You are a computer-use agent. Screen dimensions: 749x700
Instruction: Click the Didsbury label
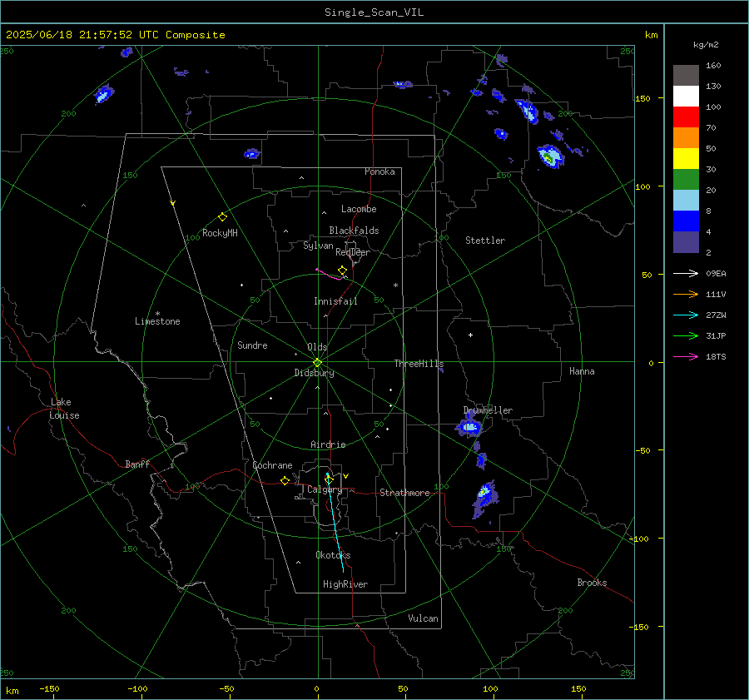pos(314,373)
